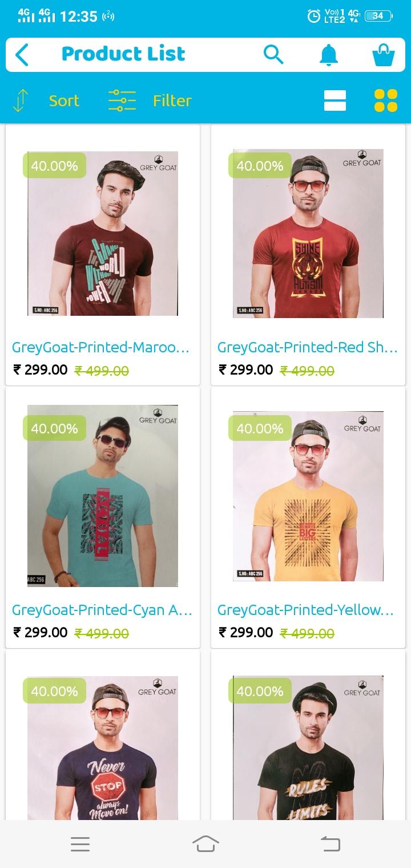The image size is (411, 868).
Task: Open search with the magnifier icon
Action: pos(273,55)
